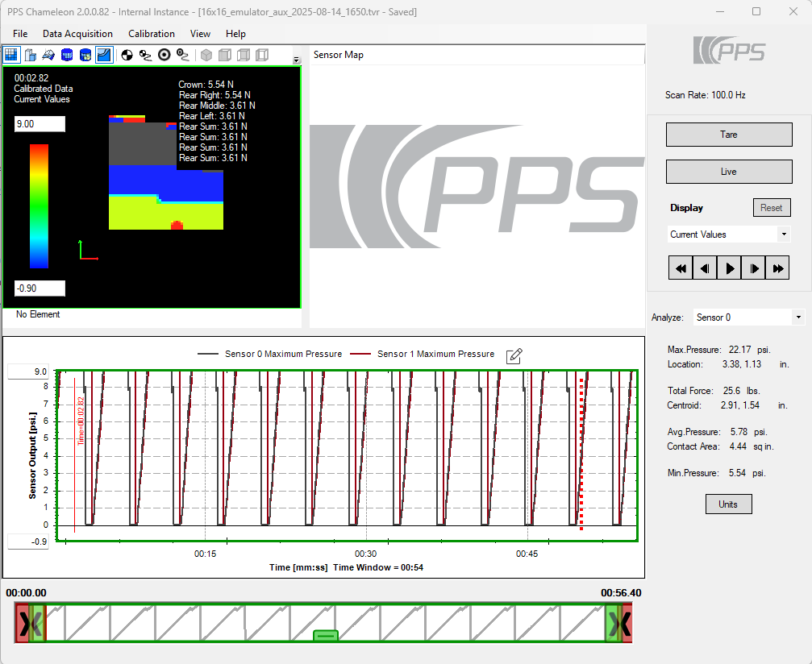
Task: Expand the toolbar overflow chevron
Action: (x=295, y=60)
